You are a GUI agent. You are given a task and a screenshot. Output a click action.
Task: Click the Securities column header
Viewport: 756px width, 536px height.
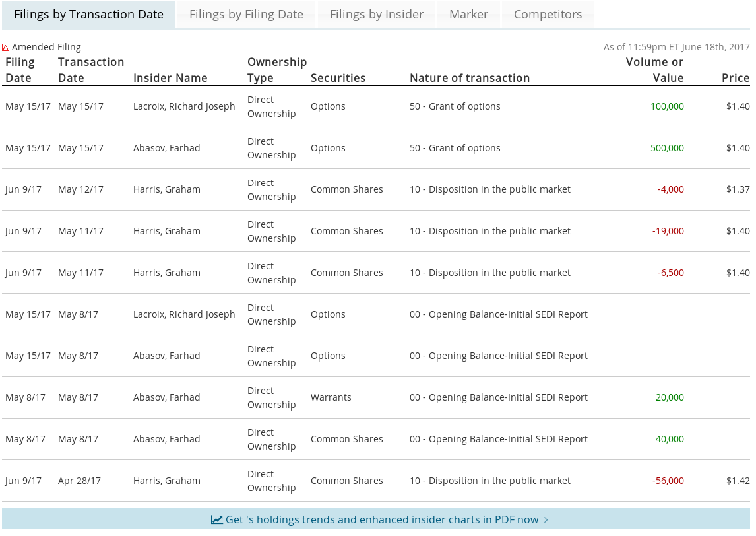[x=338, y=78]
